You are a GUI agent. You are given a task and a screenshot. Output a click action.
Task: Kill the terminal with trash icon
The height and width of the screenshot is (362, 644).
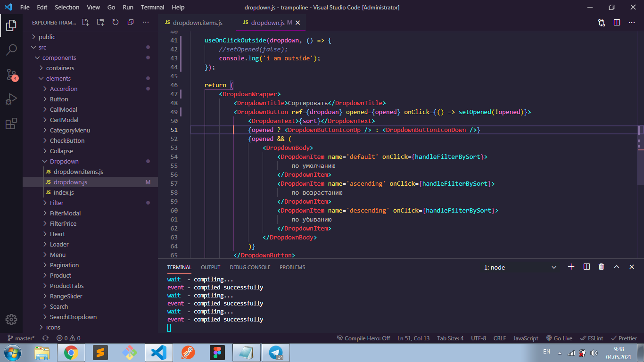[x=601, y=267]
